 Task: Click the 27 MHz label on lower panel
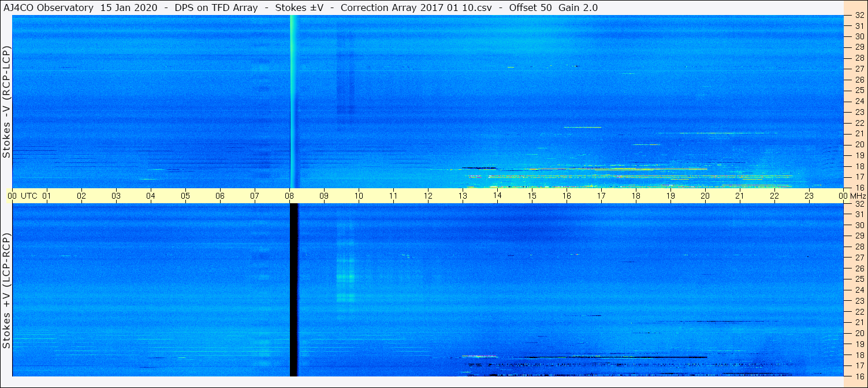tap(859, 258)
